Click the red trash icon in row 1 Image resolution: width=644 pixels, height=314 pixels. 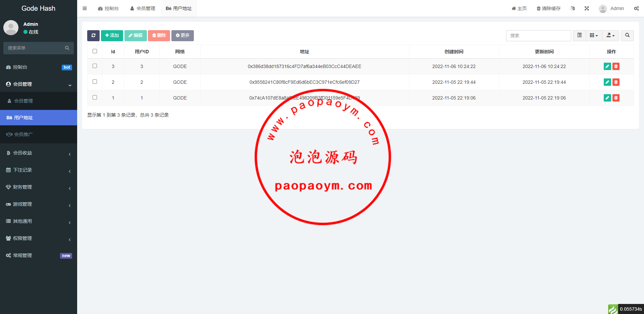[616, 98]
